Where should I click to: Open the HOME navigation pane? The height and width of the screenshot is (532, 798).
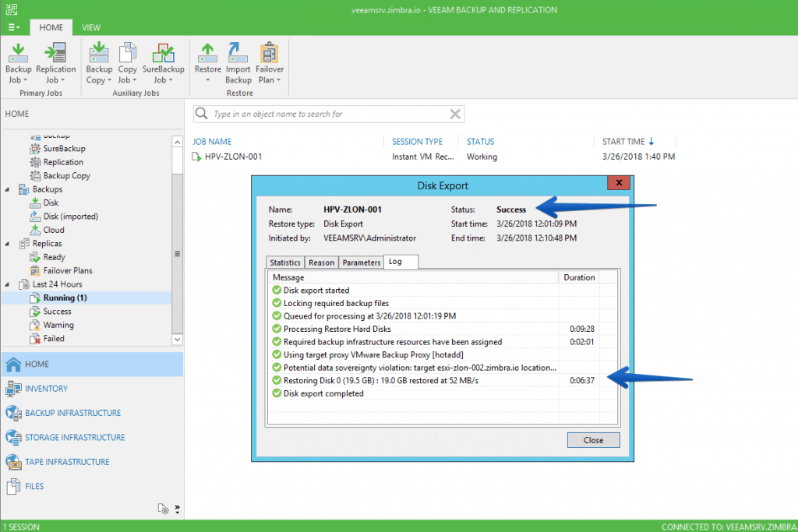point(92,365)
